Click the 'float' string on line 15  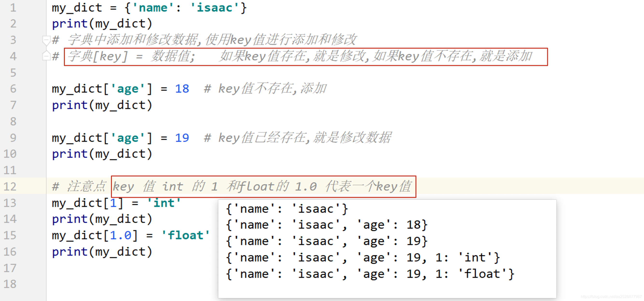[x=185, y=235]
